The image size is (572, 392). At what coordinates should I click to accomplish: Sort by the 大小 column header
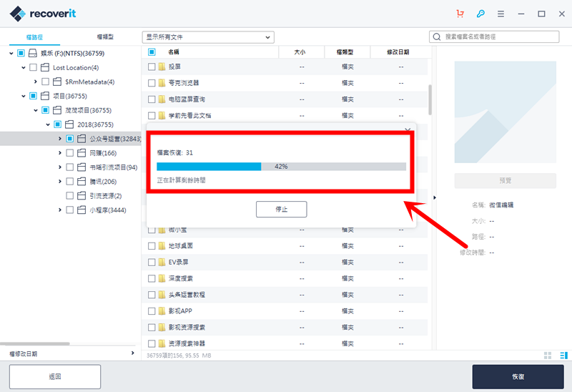(x=301, y=52)
